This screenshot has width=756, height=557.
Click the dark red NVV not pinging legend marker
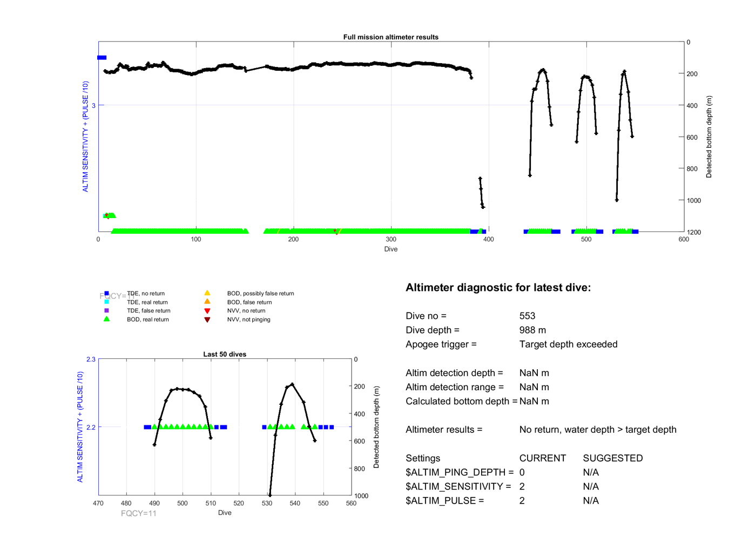pyautogui.click(x=207, y=320)
